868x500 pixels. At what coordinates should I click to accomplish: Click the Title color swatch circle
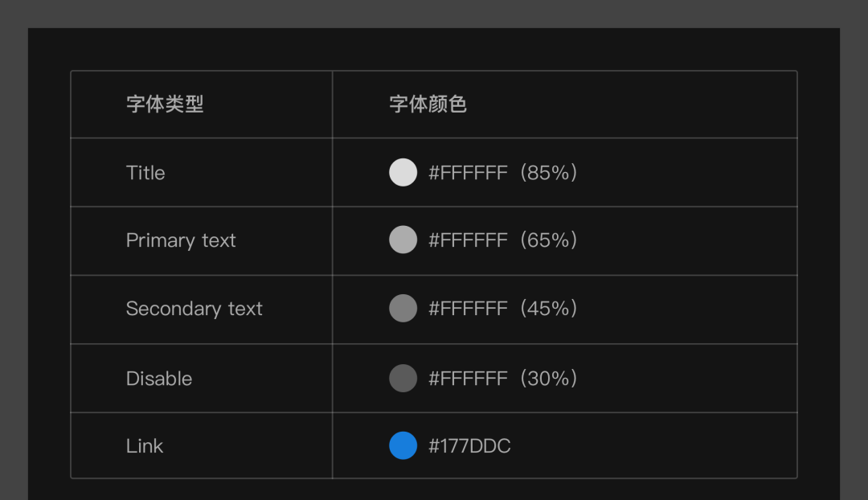point(403,172)
